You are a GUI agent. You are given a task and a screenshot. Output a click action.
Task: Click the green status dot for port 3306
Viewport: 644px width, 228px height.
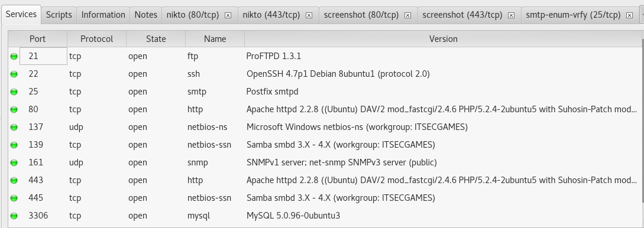click(x=14, y=216)
